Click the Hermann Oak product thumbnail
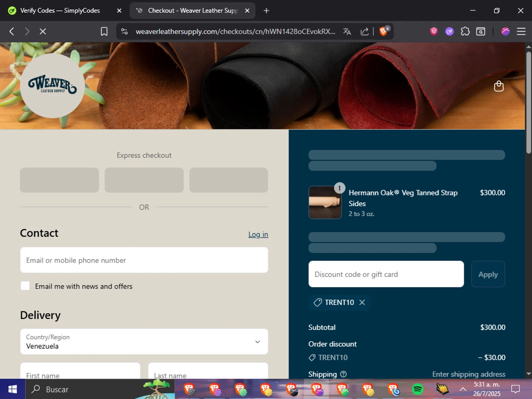532x399 pixels. point(325,203)
